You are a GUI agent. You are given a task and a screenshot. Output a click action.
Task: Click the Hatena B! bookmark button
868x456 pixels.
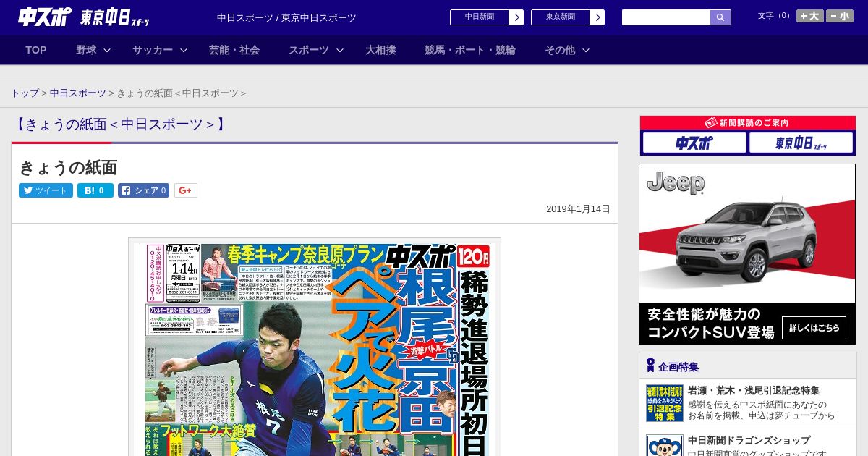point(95,190)
